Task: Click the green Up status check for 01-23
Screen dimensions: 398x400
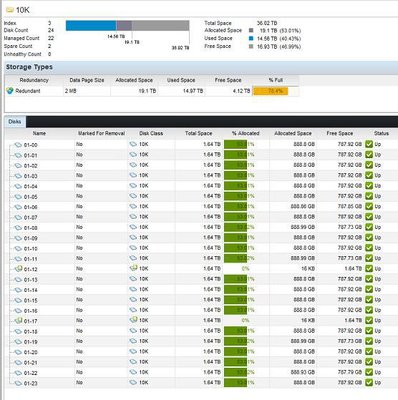Action: 369,382
